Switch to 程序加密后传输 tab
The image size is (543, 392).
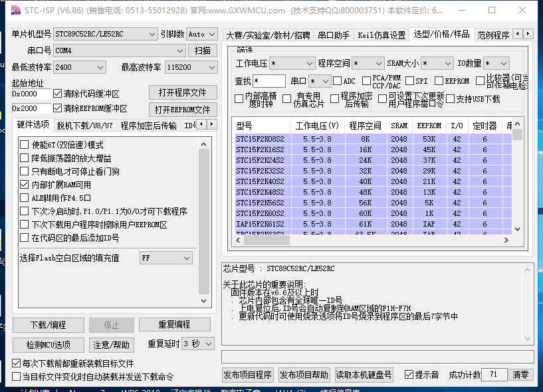tap(149, 126)
